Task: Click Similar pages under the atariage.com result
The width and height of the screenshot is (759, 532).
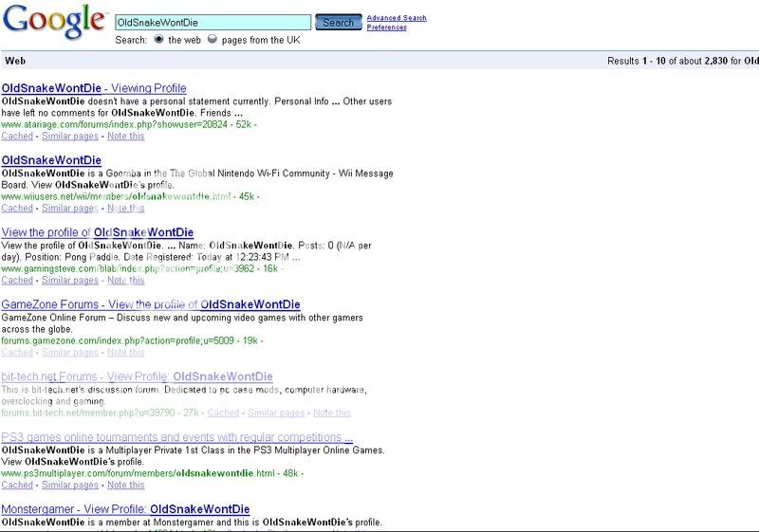Action: coord(69,137)
